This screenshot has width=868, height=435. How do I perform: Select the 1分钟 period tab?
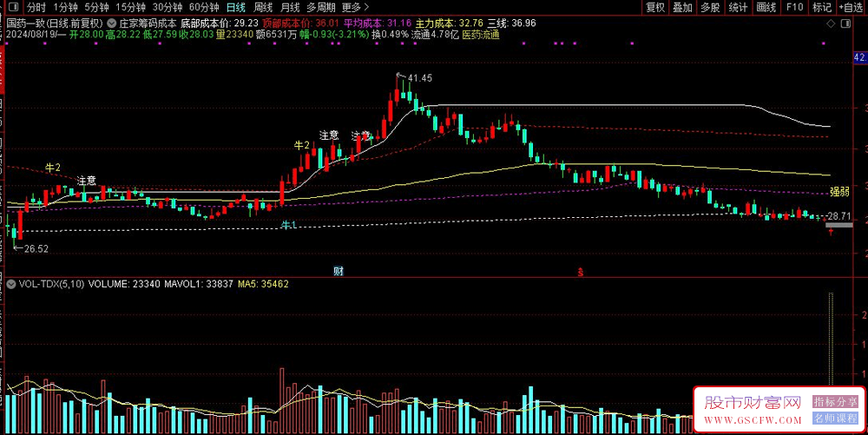(65, 7)
